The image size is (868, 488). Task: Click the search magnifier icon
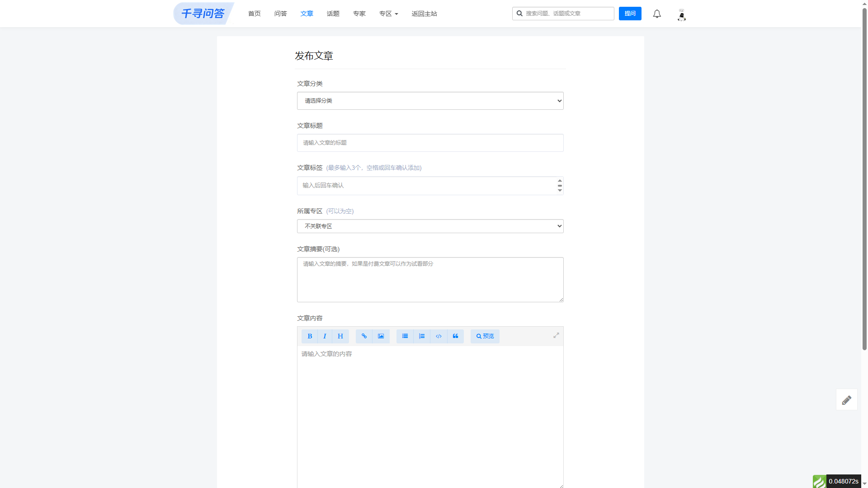519,14
